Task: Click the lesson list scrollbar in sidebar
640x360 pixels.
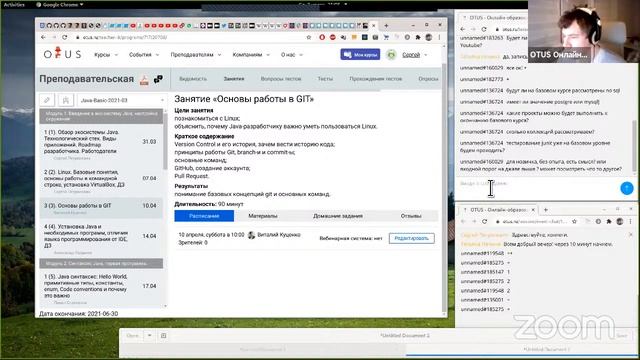Action: [x=165, y=141]
